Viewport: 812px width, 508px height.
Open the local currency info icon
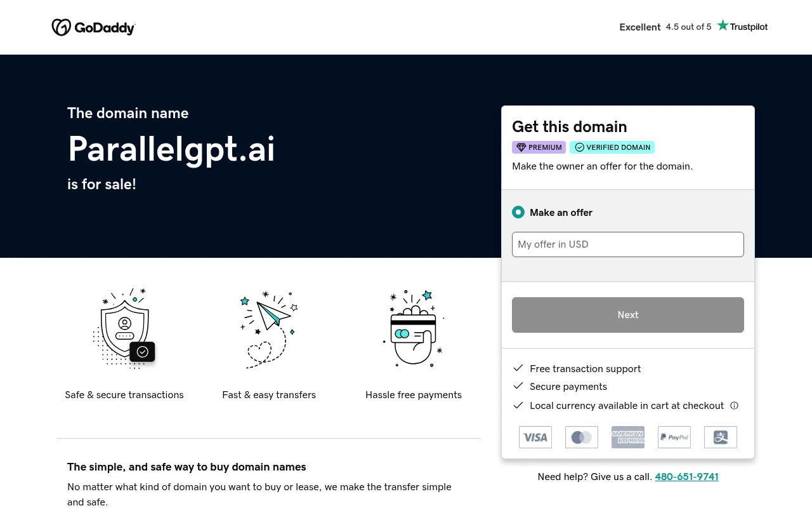pos(734,405)
